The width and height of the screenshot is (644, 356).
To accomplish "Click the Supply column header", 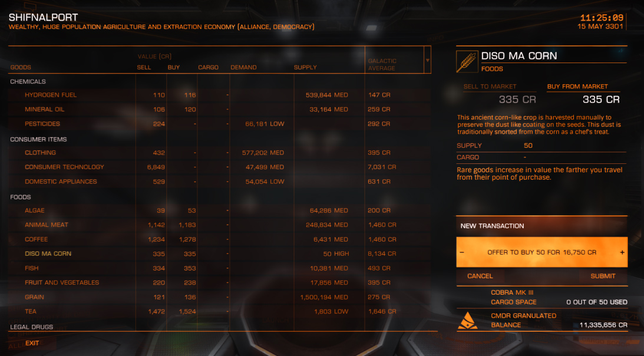I will pos(305,67).
